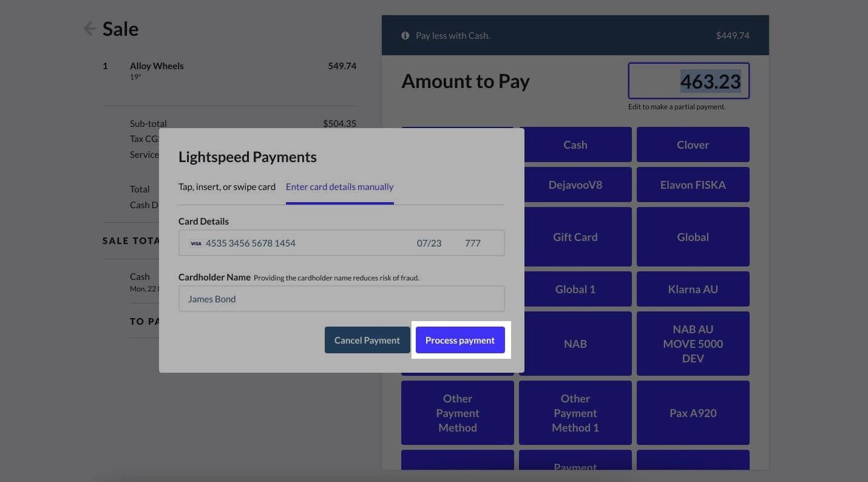Click Process payment button

(460, 340)
